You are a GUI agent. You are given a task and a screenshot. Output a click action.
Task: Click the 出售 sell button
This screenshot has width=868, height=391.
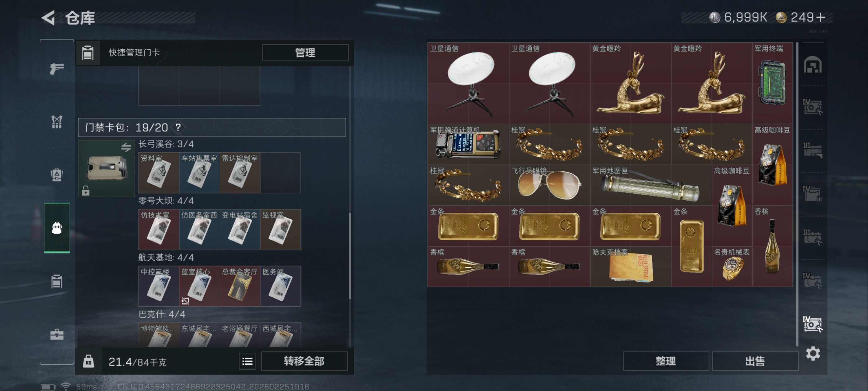[x=755, y=361]
